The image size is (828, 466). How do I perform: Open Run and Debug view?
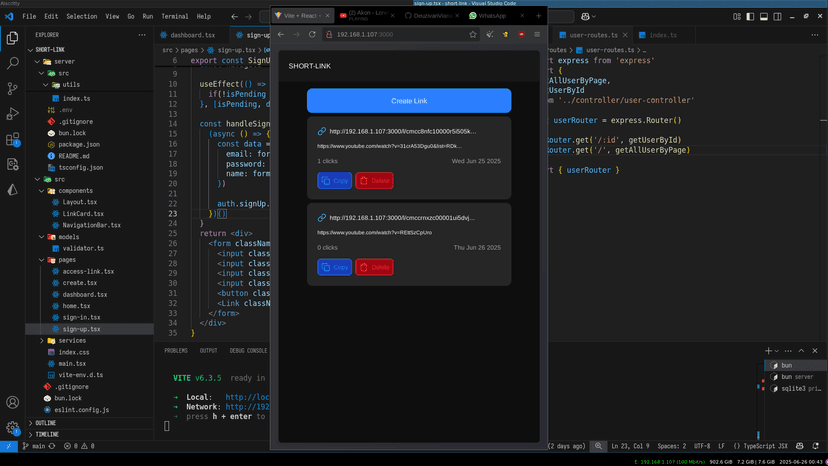[12, 114]
